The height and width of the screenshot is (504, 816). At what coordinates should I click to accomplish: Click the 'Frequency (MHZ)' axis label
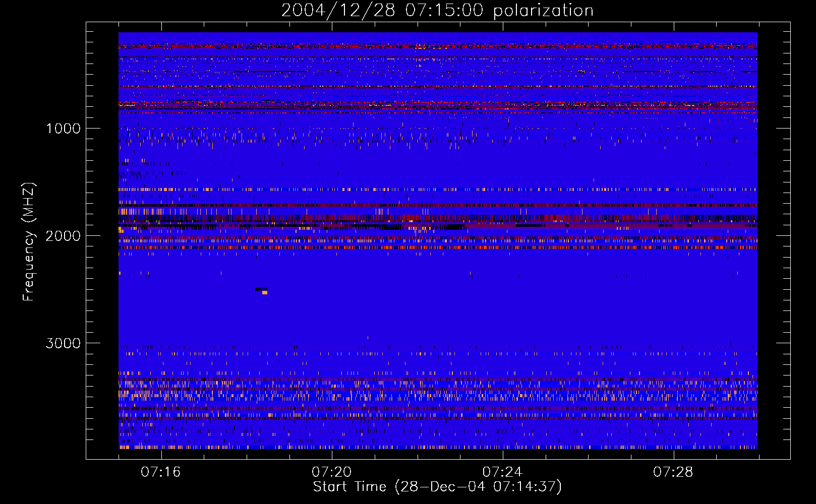click(29, 242)
